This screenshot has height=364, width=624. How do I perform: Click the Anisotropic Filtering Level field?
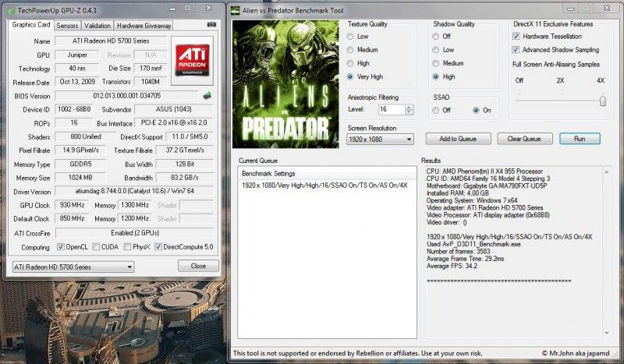tap(392, 109)
